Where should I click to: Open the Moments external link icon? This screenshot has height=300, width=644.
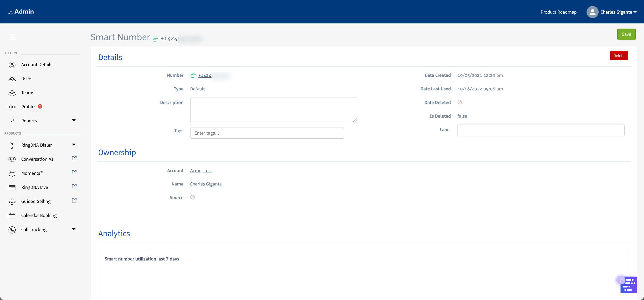(74, 172)
